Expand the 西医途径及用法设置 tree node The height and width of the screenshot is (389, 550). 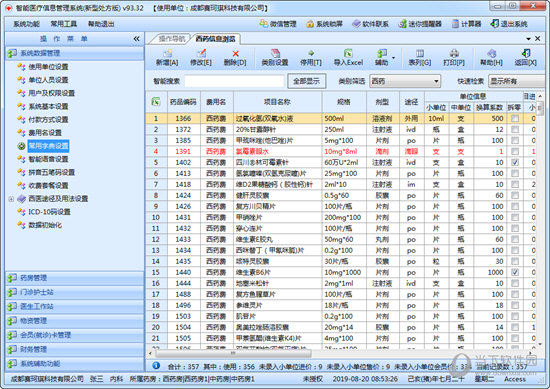tap(11, 199)
